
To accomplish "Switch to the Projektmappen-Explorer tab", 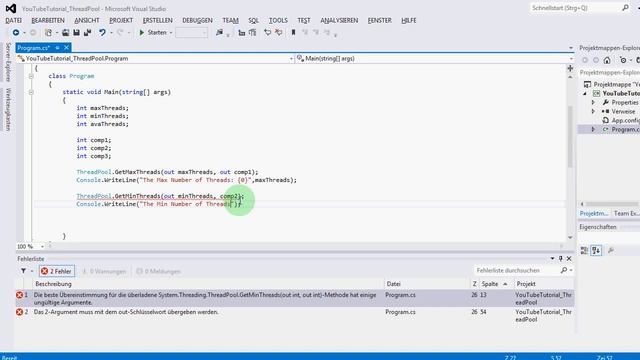I will [x=594, y=213].
